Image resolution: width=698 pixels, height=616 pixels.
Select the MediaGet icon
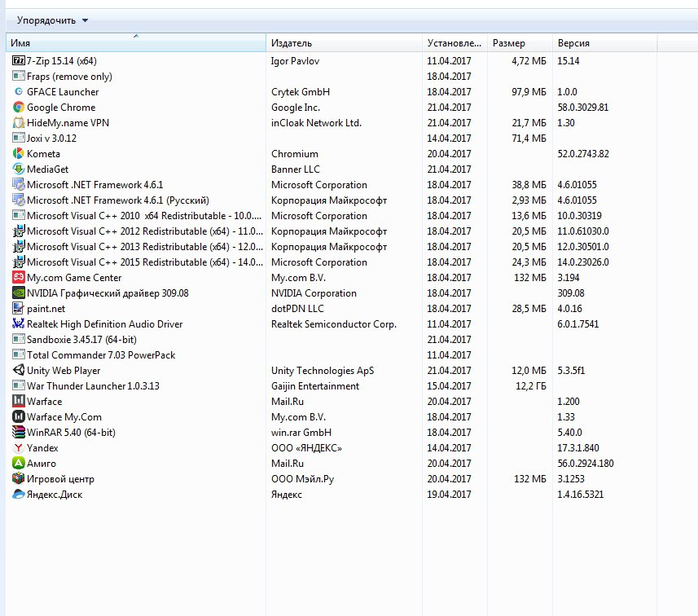click(18, 169)
